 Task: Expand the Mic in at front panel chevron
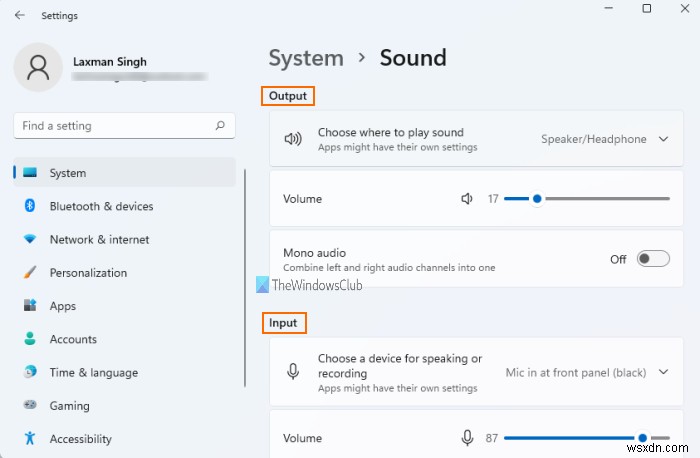point(664,372)
